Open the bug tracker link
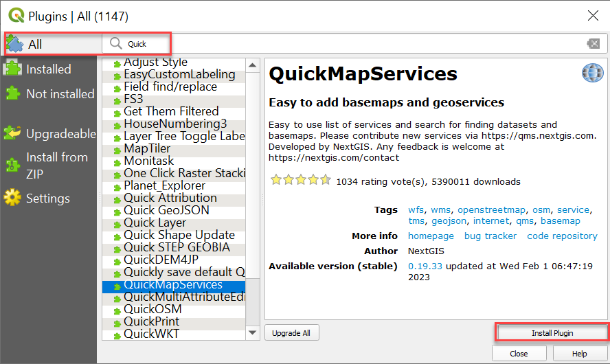Viewport: 610px width, 364px height. 490,236
